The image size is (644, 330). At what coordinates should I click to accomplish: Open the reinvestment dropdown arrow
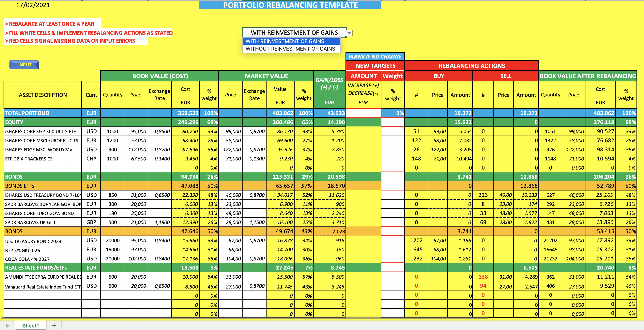click(x=349, y=33)
